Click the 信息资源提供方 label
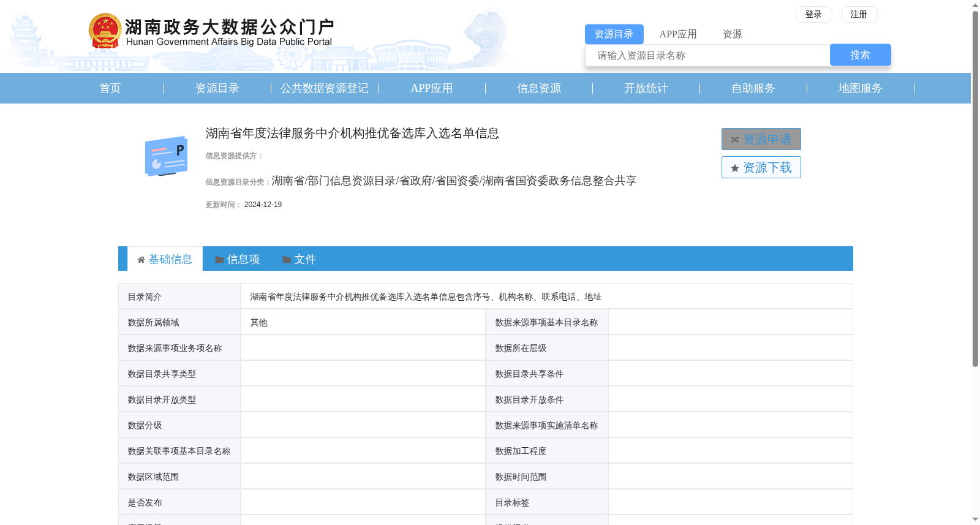 (x=234, y=156)
